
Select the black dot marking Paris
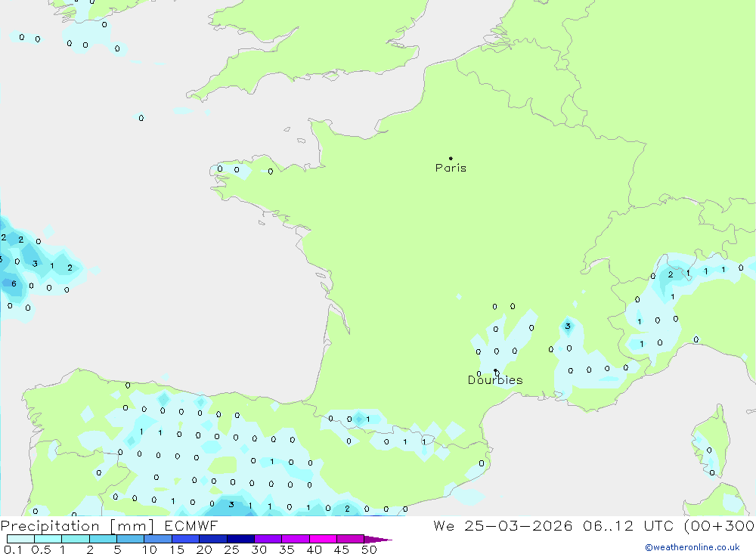[451, 158]
